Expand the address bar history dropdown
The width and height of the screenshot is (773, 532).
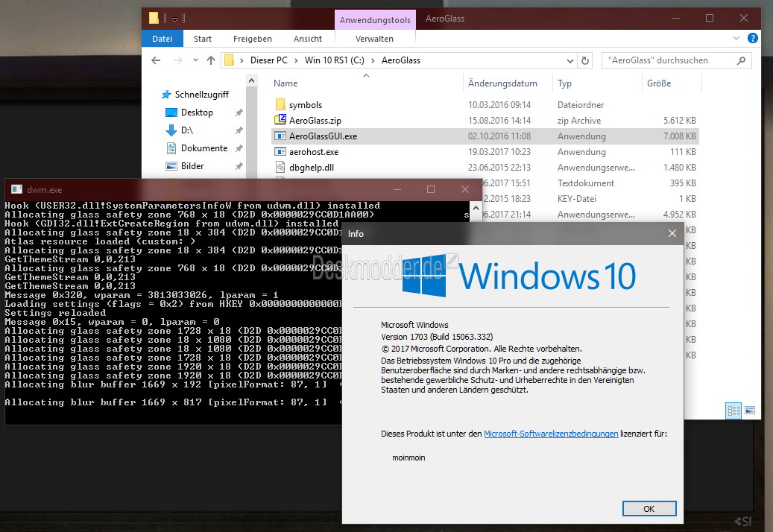pos(570,60)
